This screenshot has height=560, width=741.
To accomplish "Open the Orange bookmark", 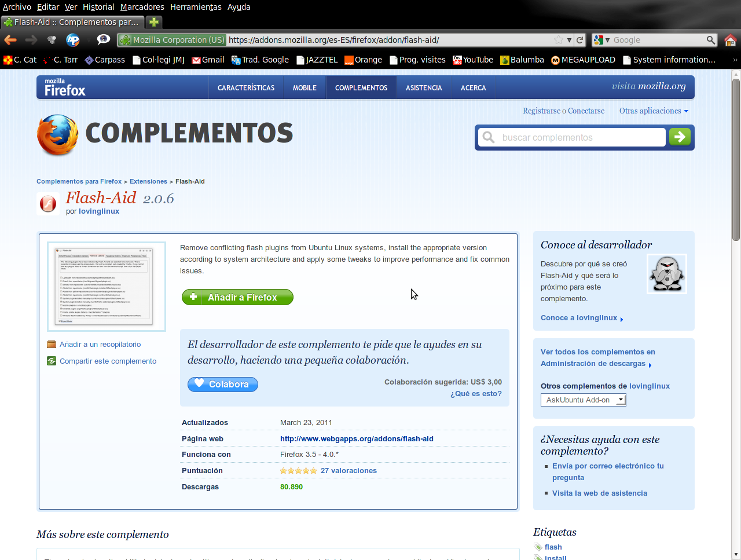I will [363, 60].
